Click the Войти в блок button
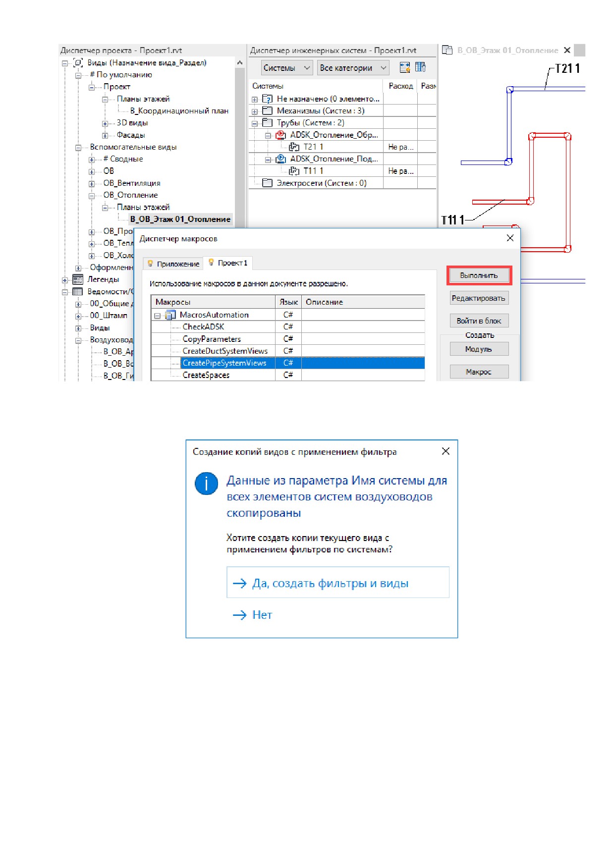 (x=479, y=321)
